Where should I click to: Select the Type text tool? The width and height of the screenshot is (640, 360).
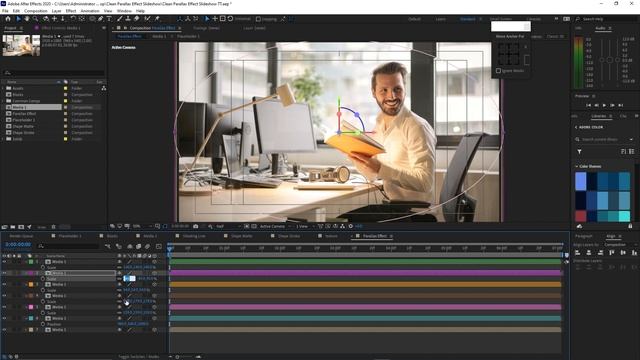coord(109,19)
